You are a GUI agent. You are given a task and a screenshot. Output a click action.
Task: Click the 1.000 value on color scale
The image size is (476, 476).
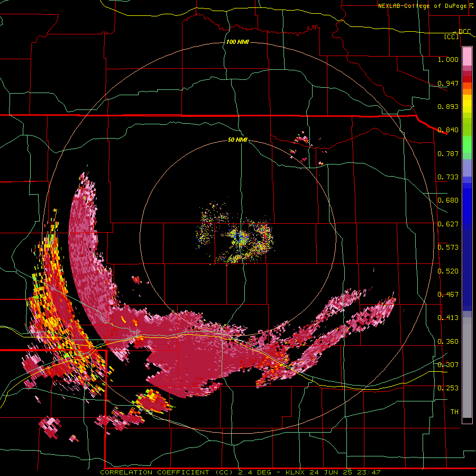[x=448, y=59]
